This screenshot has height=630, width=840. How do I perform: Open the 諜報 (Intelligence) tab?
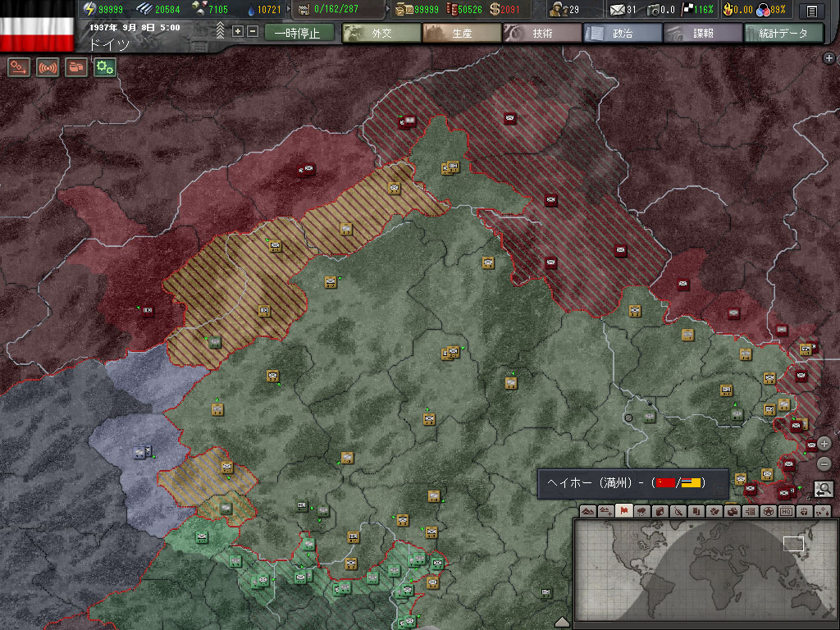pos(703,33)
